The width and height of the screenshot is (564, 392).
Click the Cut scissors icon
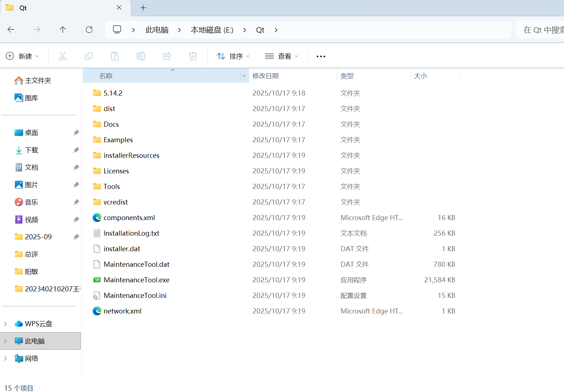point(63,56)
